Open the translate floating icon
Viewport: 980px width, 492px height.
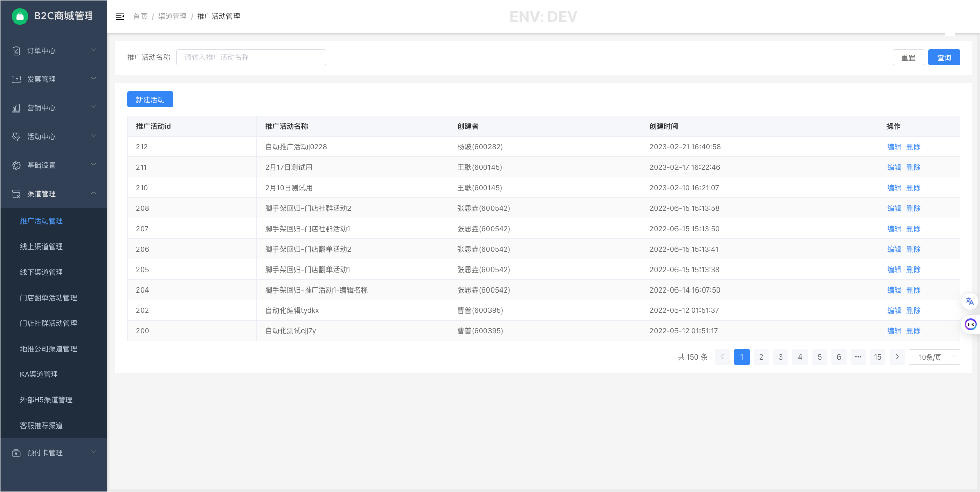click(970, 301)
